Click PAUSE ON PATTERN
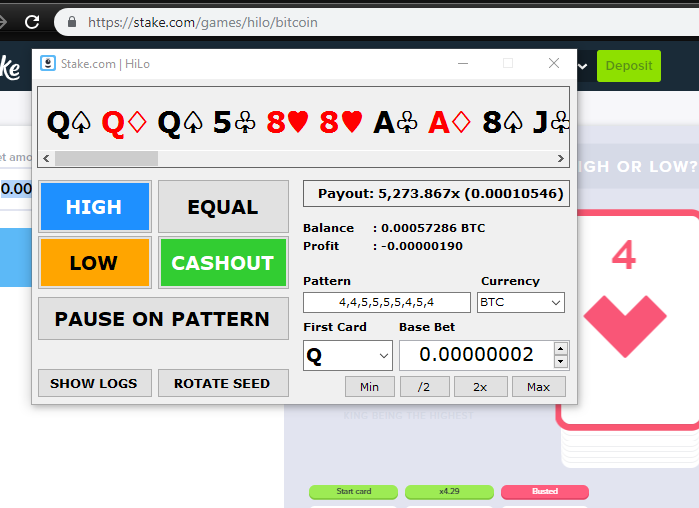Image resolution: width=699 pixels, height=508 pixels. tap(163, 319)
